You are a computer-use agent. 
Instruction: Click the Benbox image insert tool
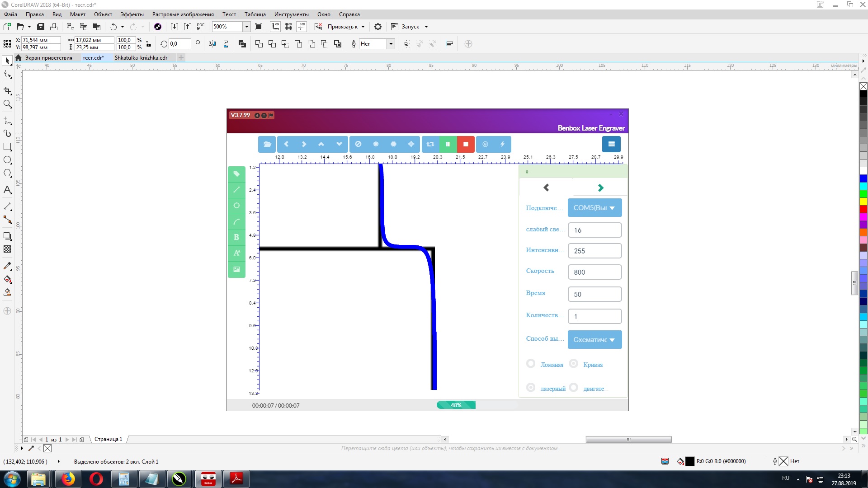[x=236, y=269]
